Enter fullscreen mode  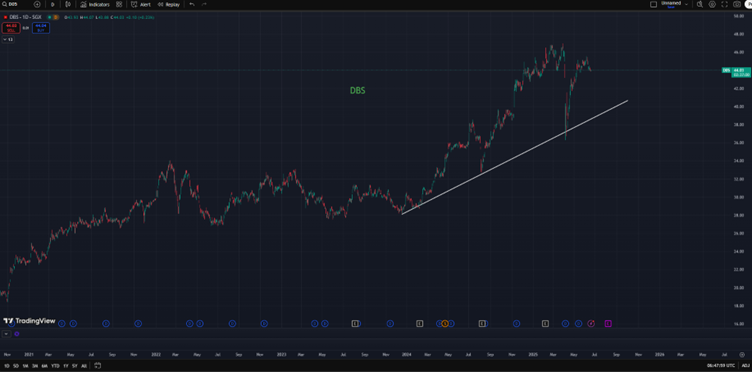725,4
